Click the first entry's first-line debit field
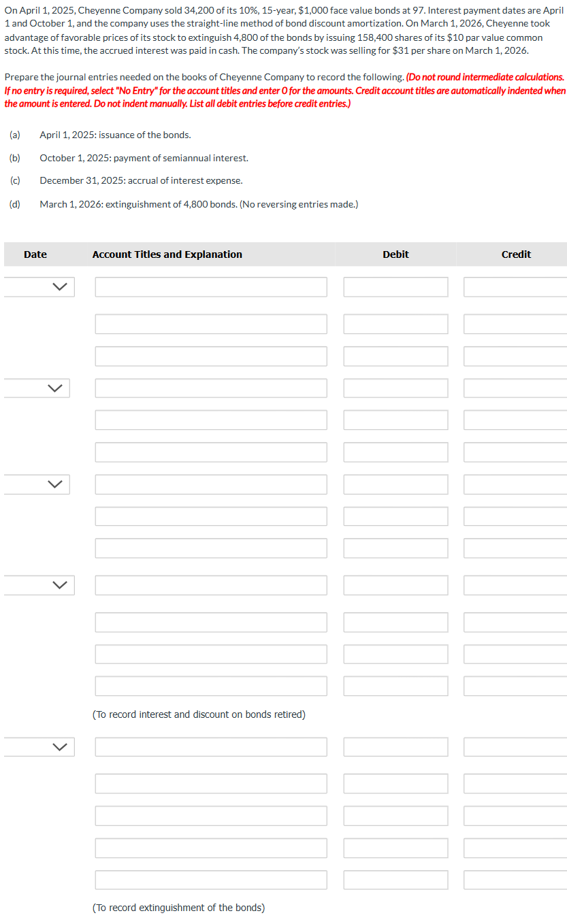 (x=395, y=287)
